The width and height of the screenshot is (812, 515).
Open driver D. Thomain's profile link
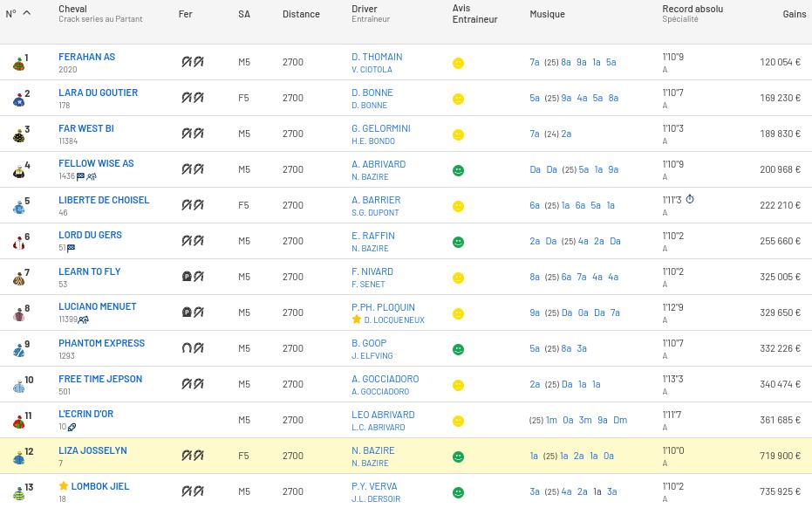click(x=377, y=57)
